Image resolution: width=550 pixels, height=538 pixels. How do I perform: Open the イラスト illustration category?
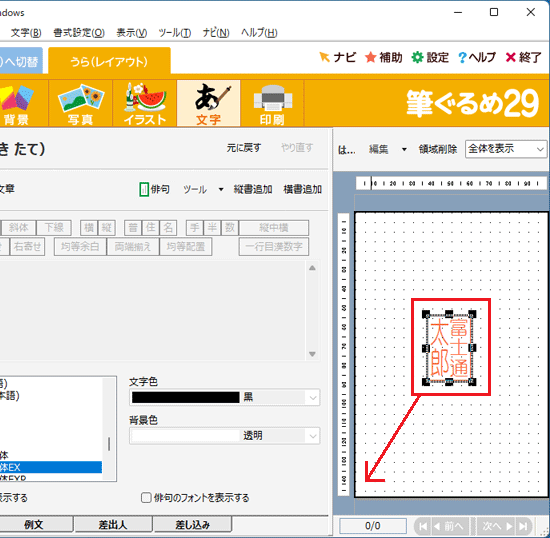tap(145, 103)
